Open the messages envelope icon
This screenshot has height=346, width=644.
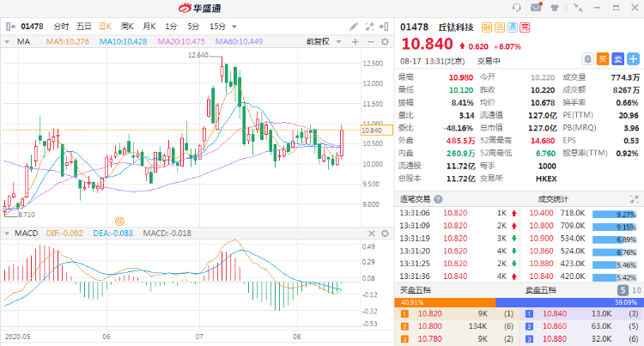tap(536, 8)
